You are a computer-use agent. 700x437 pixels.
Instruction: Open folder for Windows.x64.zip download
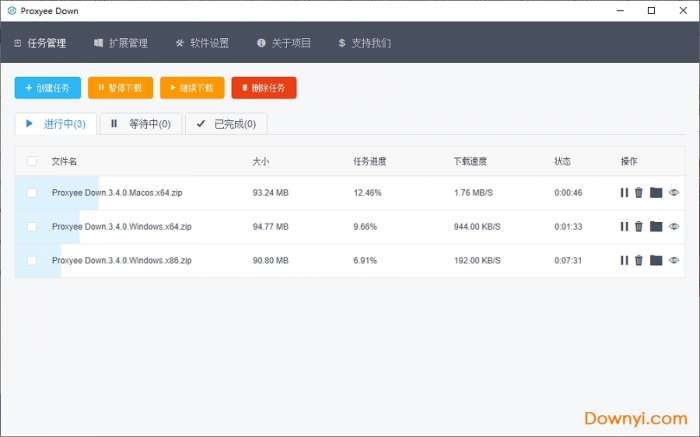click(656, 226)
